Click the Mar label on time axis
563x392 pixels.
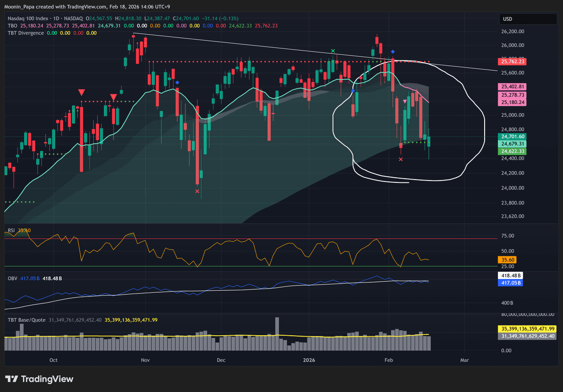pyautogui.click(x=464, y=360)
